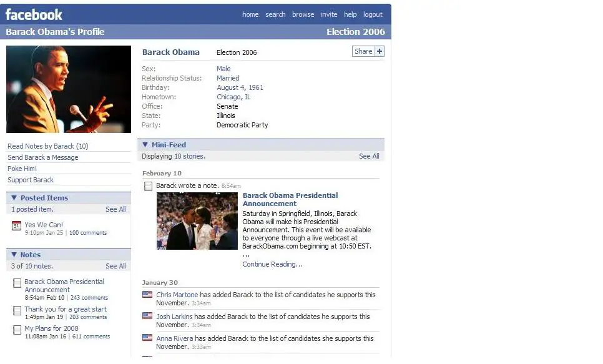
Task: Open browse in top navigation
Action: tap(303, 14)
